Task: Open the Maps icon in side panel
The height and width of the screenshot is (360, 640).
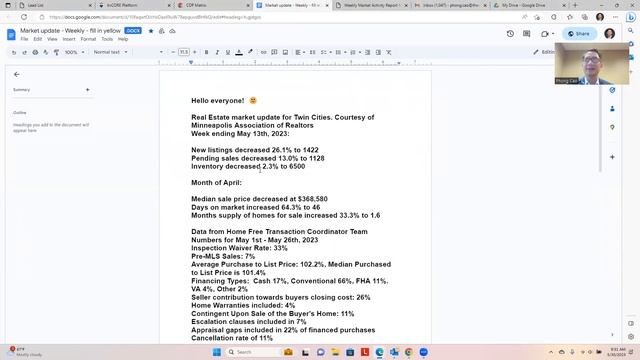Action: 612,127
